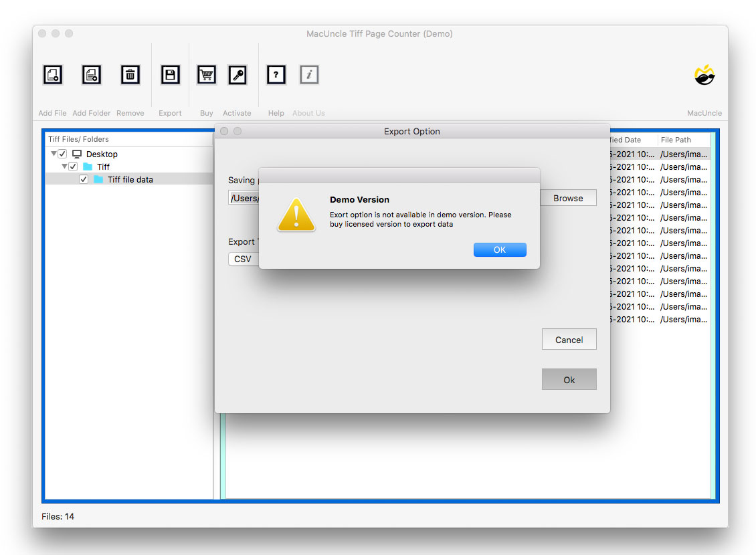
Task: Click the Add Folder toolbar icon
Action: [92, 75]
